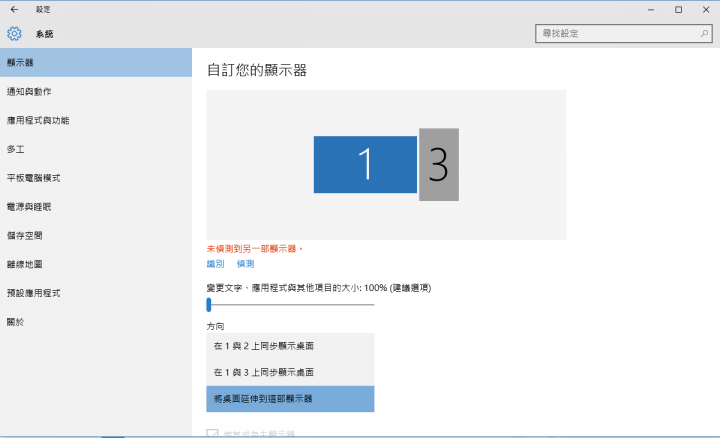Open 應用程式與功能 settings

(x=96, y=120)
